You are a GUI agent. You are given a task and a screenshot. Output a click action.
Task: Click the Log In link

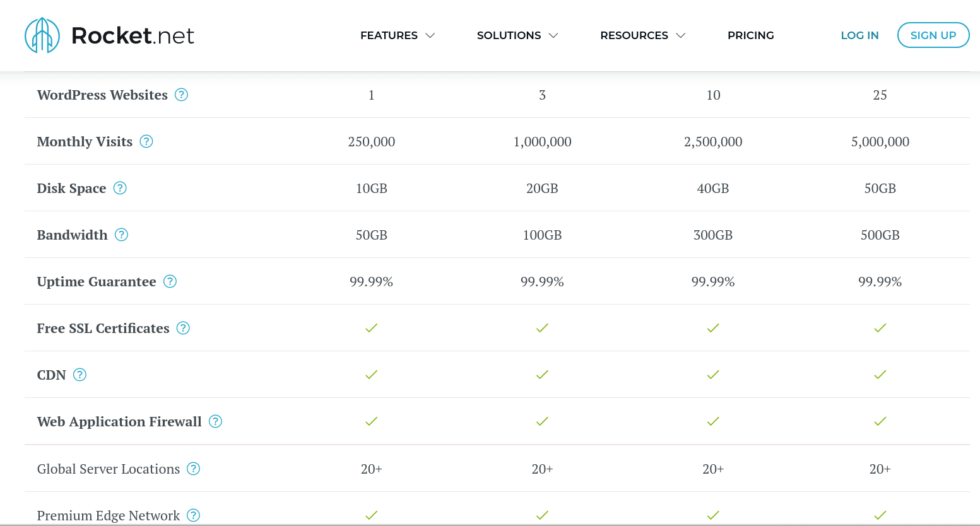click(x=859, y=35)
